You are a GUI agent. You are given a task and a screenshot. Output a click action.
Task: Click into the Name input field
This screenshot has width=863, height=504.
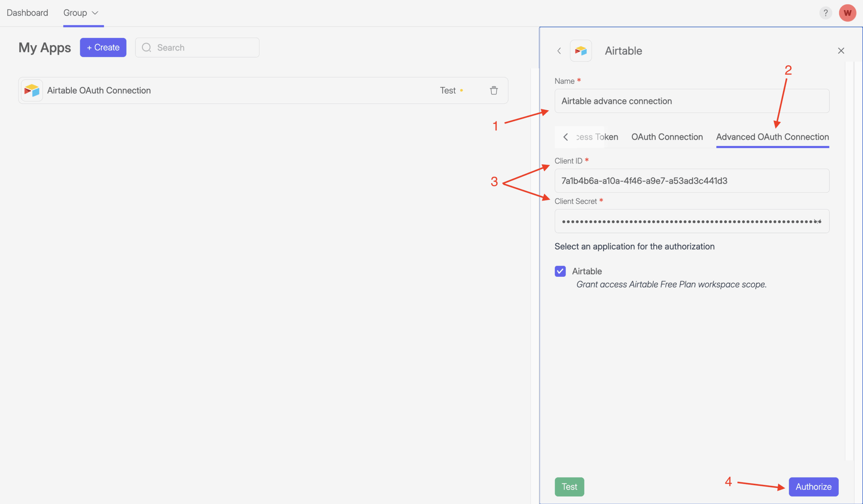691,101
